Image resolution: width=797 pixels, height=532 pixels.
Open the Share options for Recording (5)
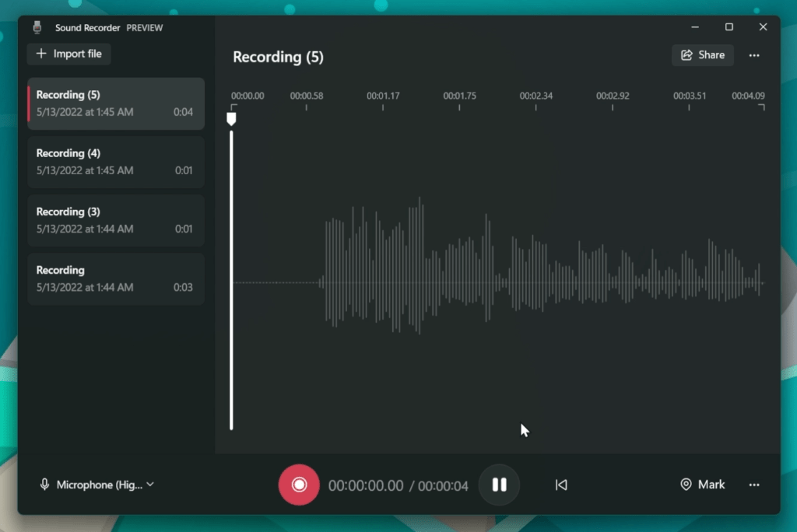tap(702, 55)
